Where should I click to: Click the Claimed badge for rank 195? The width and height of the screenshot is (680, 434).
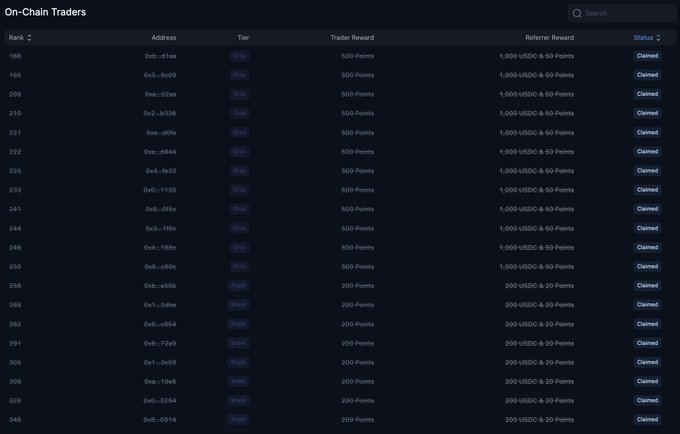point(647,75)
